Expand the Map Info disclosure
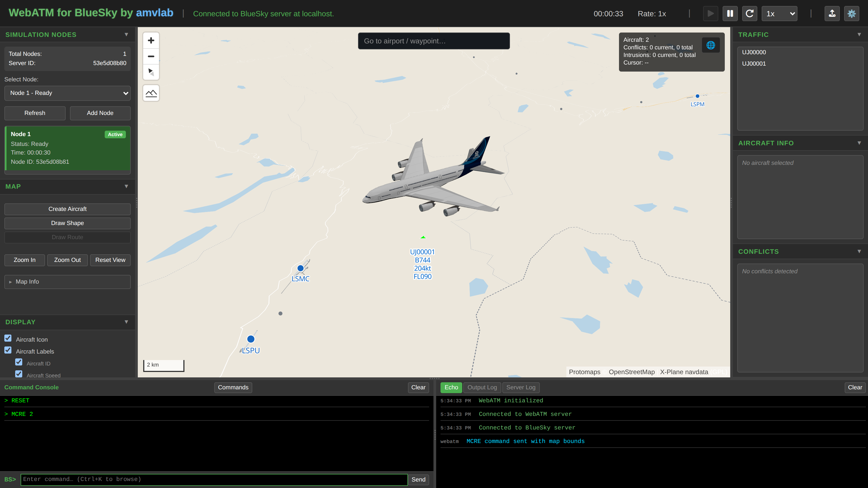868x488 pixels. click(67, 282)
